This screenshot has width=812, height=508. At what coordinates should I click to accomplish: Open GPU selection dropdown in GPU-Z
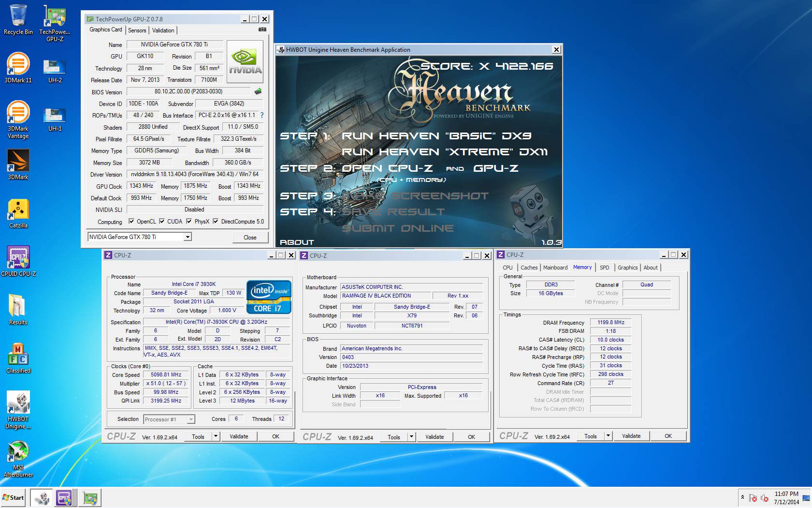188,237
